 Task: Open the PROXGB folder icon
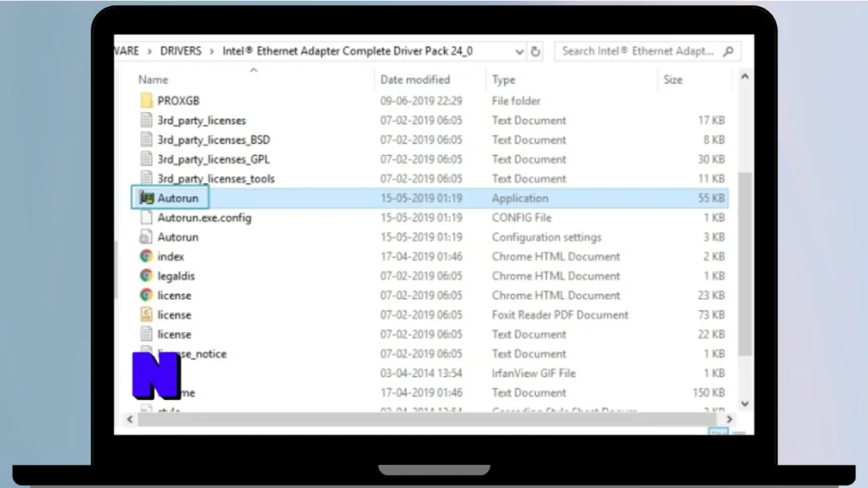[146, 101]
